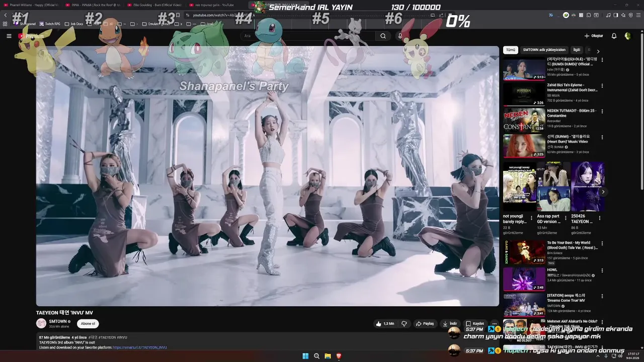Open Windows Start menu
Image resolution: width=644 pixels, height=362 pixels.
tap(305, 356)
